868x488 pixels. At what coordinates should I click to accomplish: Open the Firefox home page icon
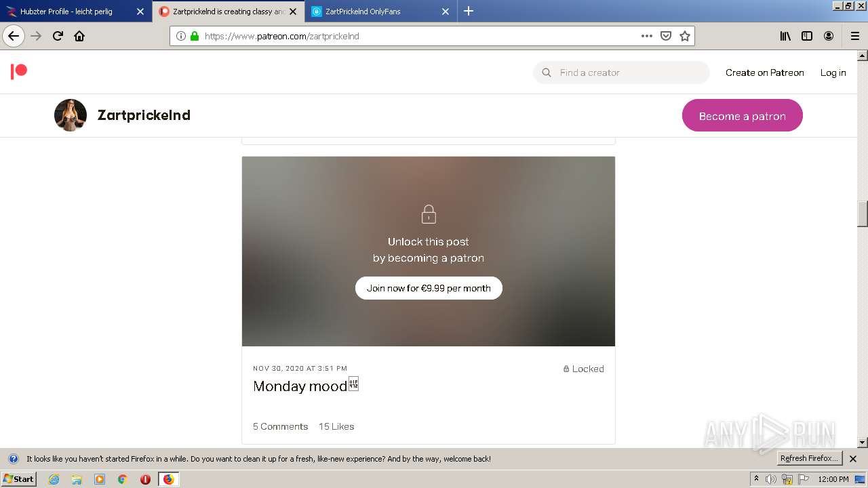click(79, 36)
